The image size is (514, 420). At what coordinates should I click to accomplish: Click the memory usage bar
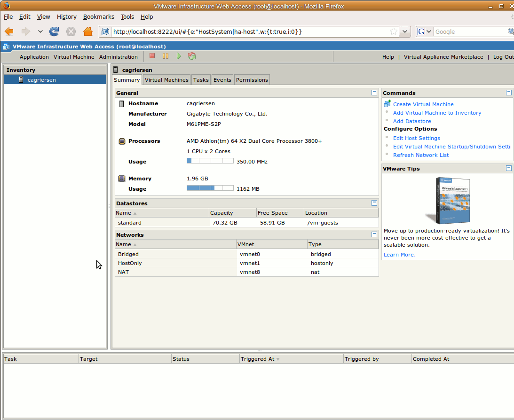point(210,188)
